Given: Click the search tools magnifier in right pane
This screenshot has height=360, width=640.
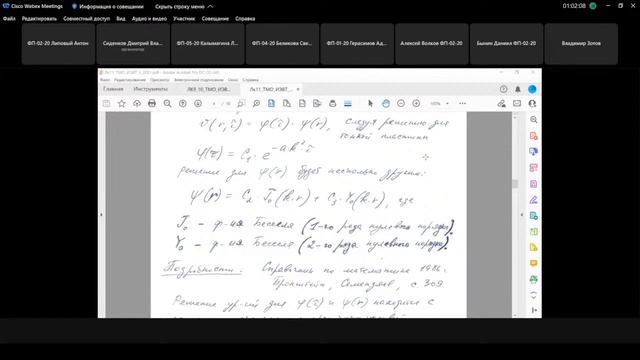Looking at the screenshot, I should coord(533,120).
